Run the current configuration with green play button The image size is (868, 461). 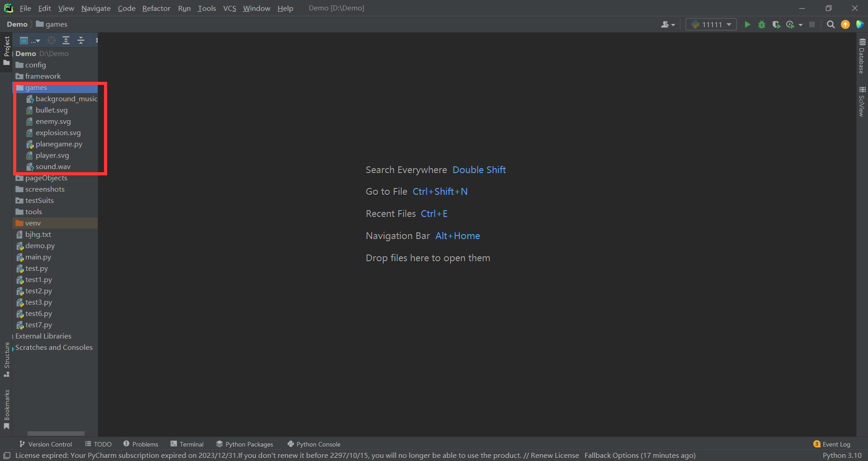[x=747, y=24]
